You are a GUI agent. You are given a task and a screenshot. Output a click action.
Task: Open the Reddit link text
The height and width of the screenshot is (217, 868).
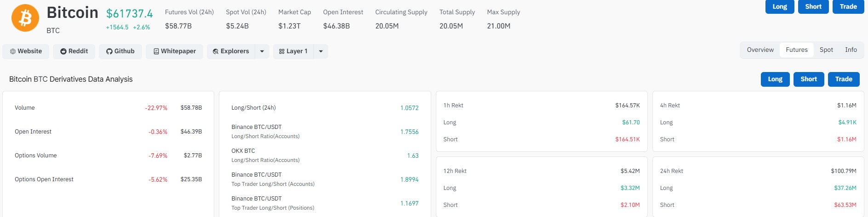(78, 51)
